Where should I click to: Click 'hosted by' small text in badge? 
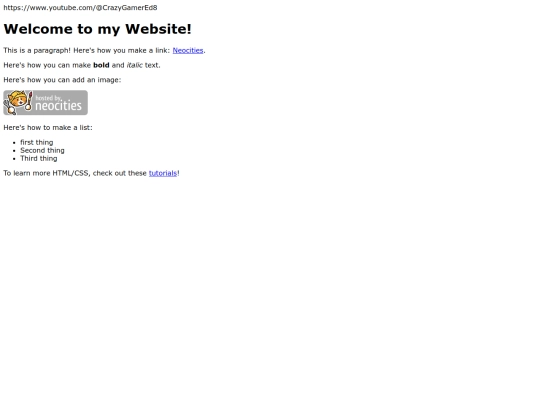(x=48, y=98)
